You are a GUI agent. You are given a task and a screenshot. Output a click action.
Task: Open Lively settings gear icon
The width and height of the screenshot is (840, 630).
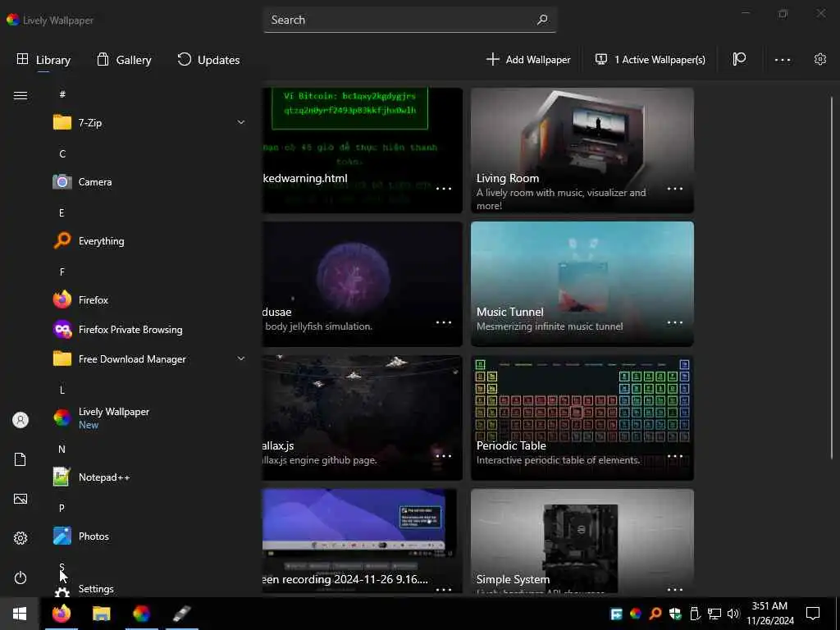(819, 59)
